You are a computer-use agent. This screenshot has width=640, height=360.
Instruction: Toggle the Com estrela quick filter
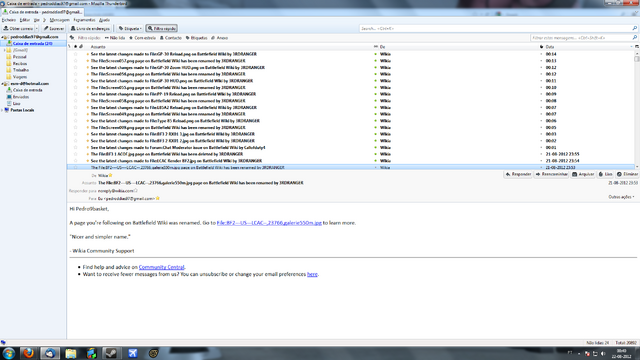pyautogui.click(x=142, y=38)
